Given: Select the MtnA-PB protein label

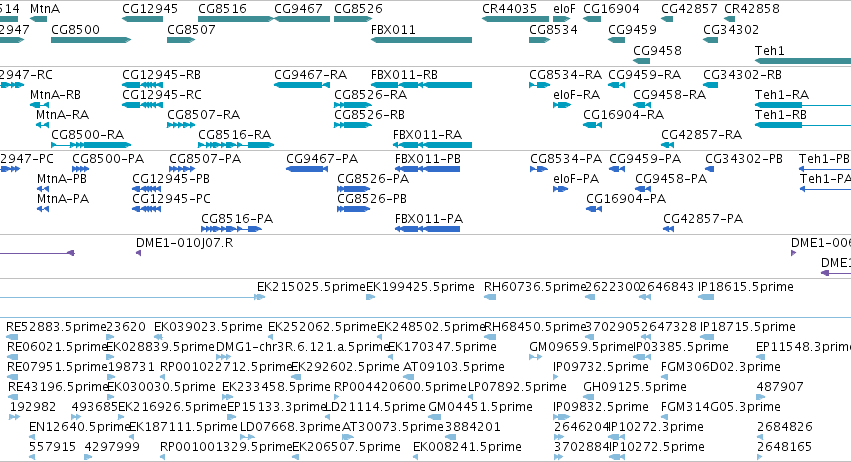Looking at the screenshot, I should (62, 179).
